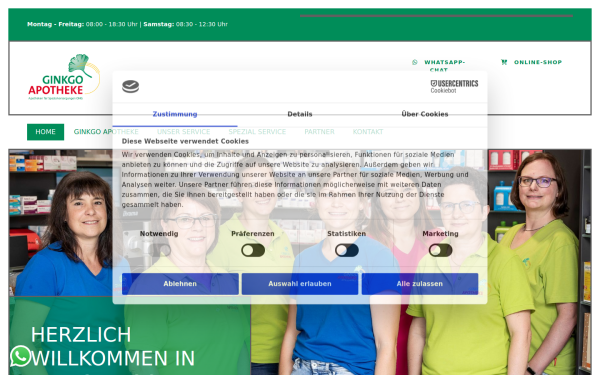
Task: Open the UNSER SERVICE menu
Action: pos(184,132)
